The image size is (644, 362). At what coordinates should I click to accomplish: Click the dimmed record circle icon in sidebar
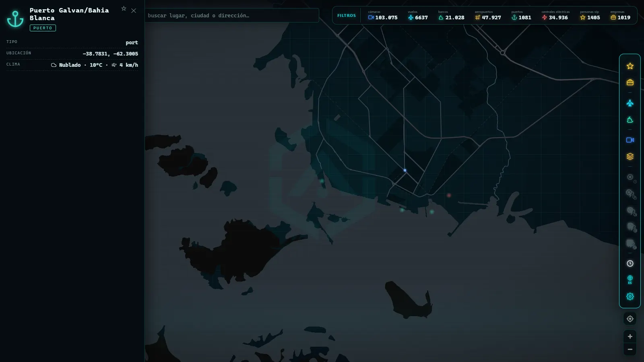[630, 177]
